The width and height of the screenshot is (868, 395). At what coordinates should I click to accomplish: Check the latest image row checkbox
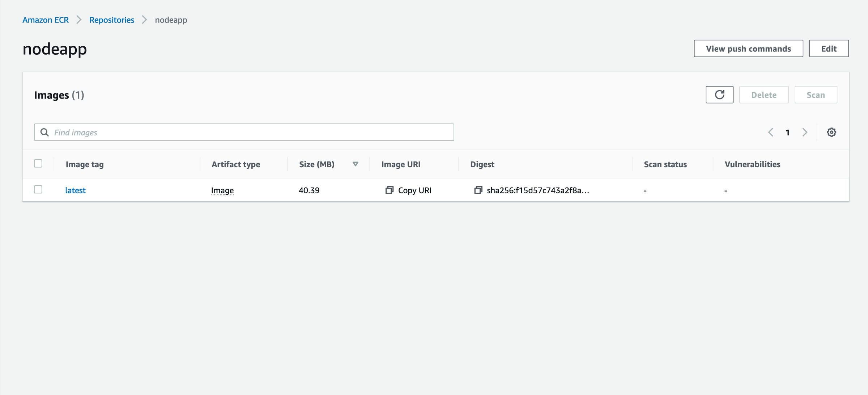38,189
